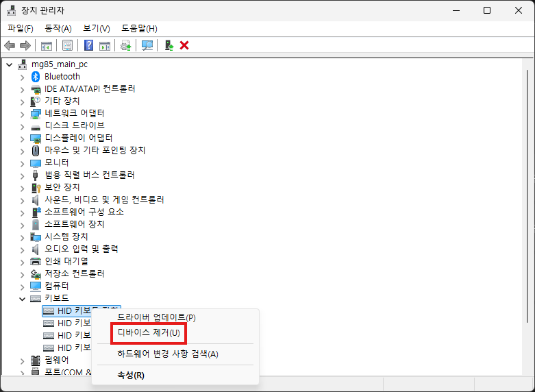This screenshot has width=535, height=392.
Task: Expand the 소프트웨어 장치 chevron
Action: pos(23,225)
